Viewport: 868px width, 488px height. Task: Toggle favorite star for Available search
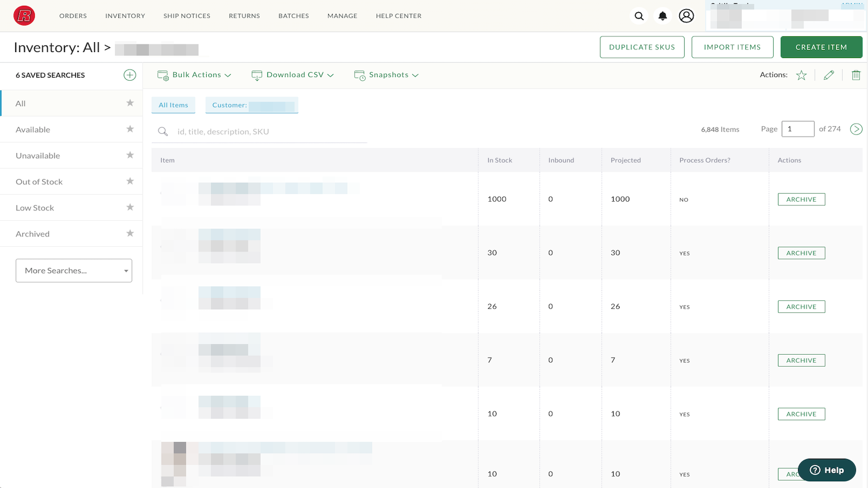click(x=130, y=129)
